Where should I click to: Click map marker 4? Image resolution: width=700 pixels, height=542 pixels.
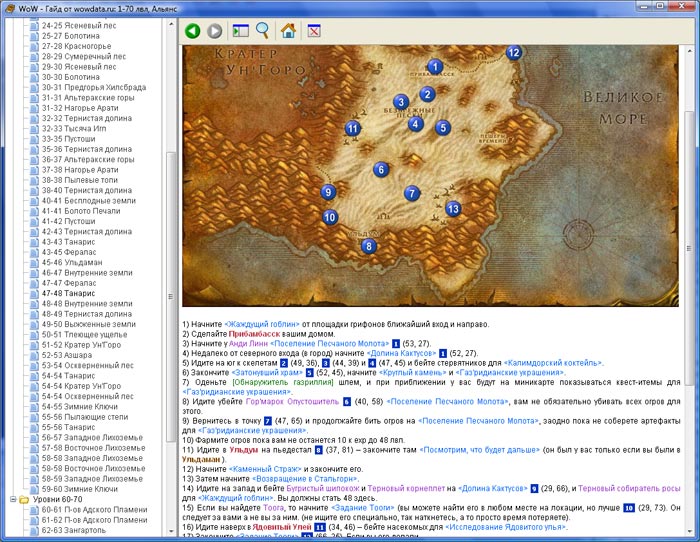(416, 124)
